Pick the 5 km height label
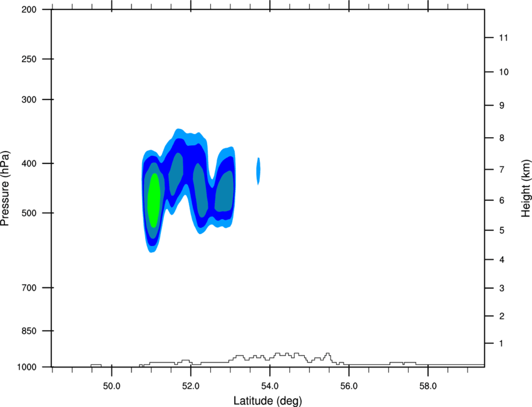 (501, 230)
